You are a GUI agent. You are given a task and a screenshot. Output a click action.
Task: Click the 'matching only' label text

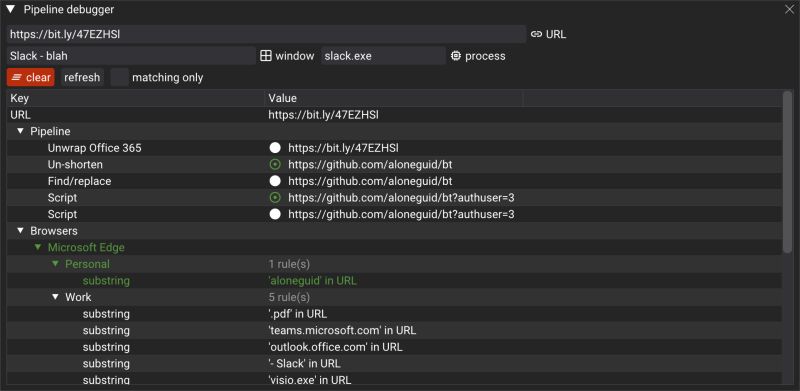167,78
